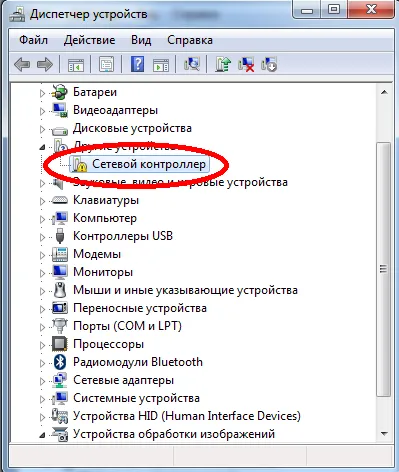Expand the Процессоры node
Image resolution: width=399 pixels, height=472 pixels.
42,345
